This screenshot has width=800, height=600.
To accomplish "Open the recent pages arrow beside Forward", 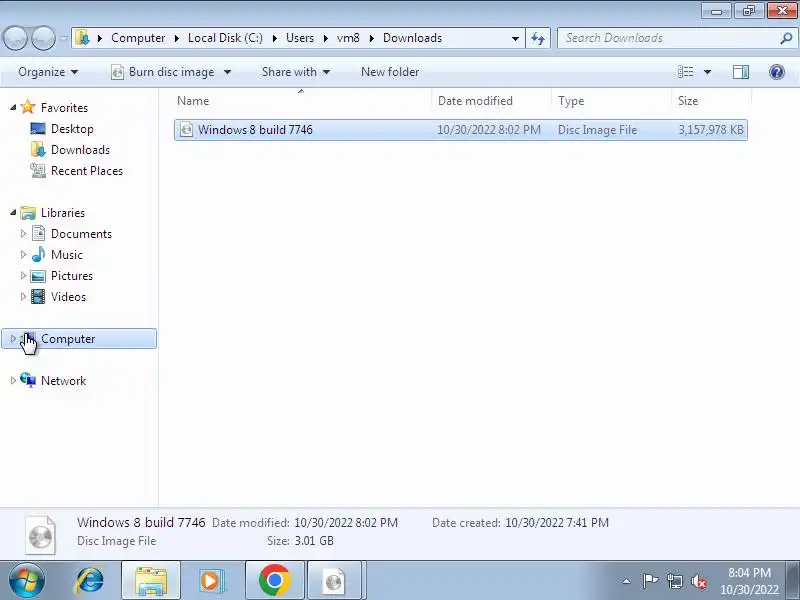I will (64, 38).
